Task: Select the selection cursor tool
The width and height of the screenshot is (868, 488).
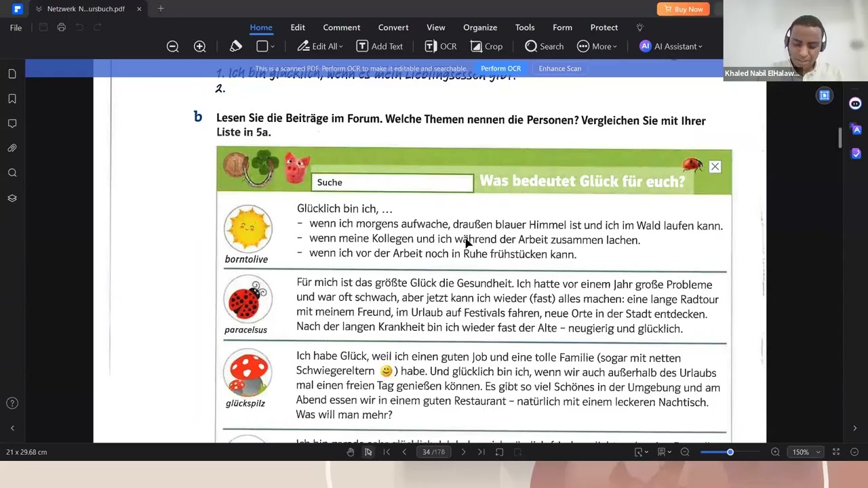Action: click(368, 452)
